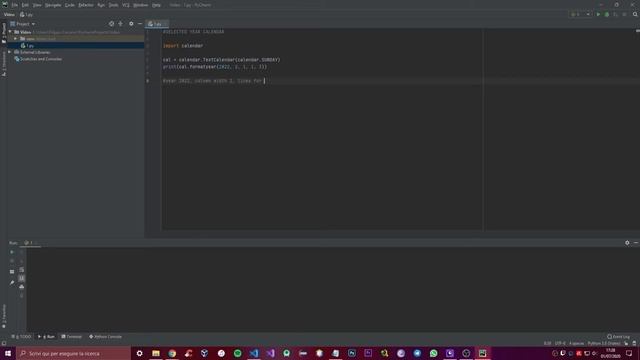The image size is (640, 360).
Task: Click the Search Everywhere magnifier icon
Action: click(635, 14)
